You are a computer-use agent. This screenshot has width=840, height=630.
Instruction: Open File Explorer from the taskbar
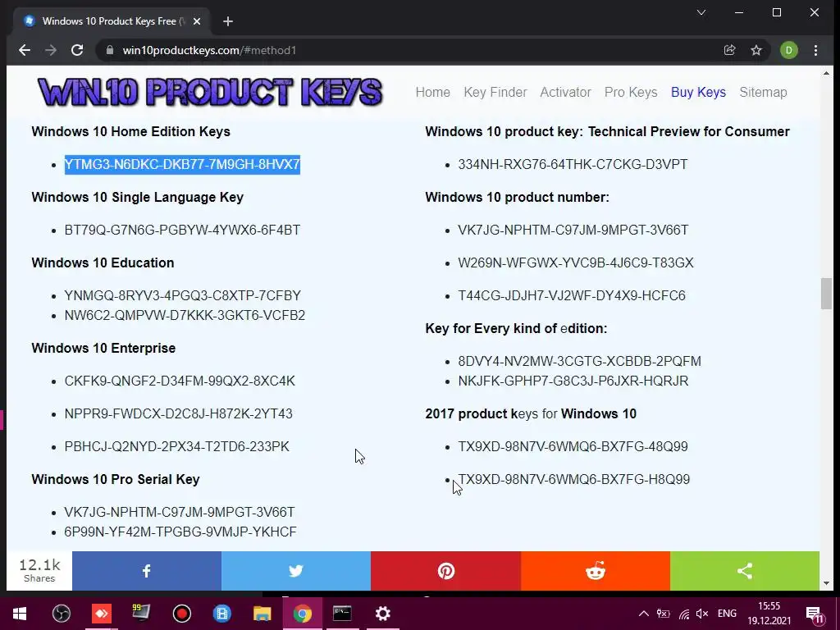click(x=262, y=614)
